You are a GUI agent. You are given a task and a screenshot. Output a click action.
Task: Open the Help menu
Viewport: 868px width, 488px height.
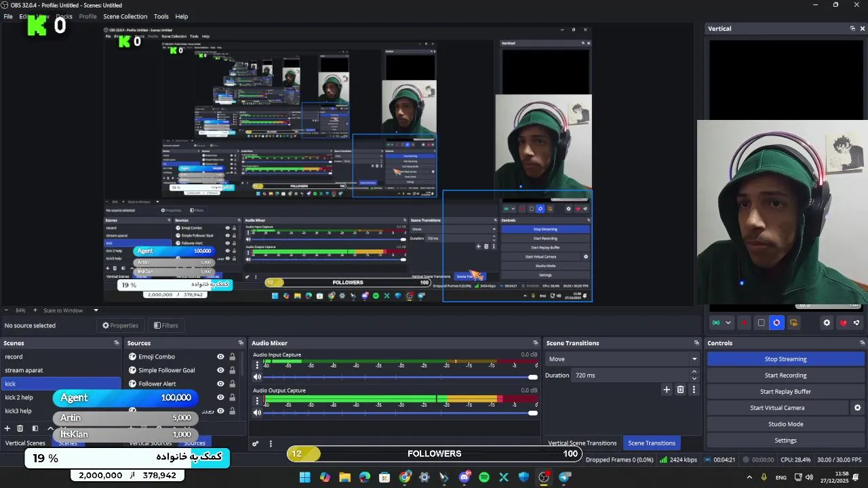coord(182,16)
